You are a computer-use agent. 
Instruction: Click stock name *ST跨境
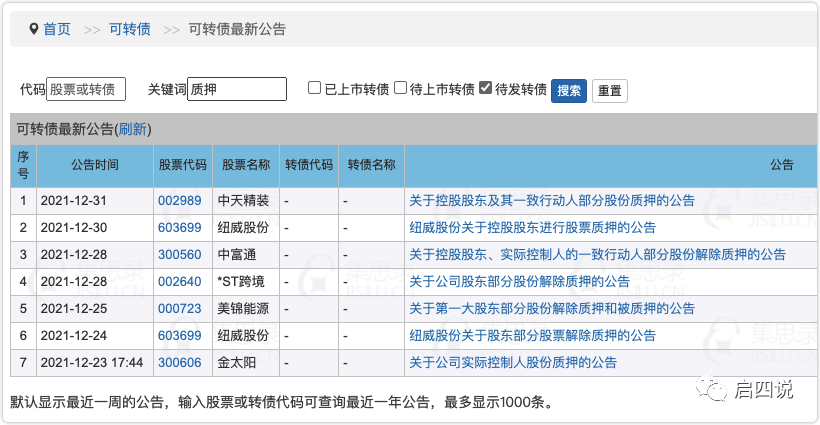(x=241, y=282)
